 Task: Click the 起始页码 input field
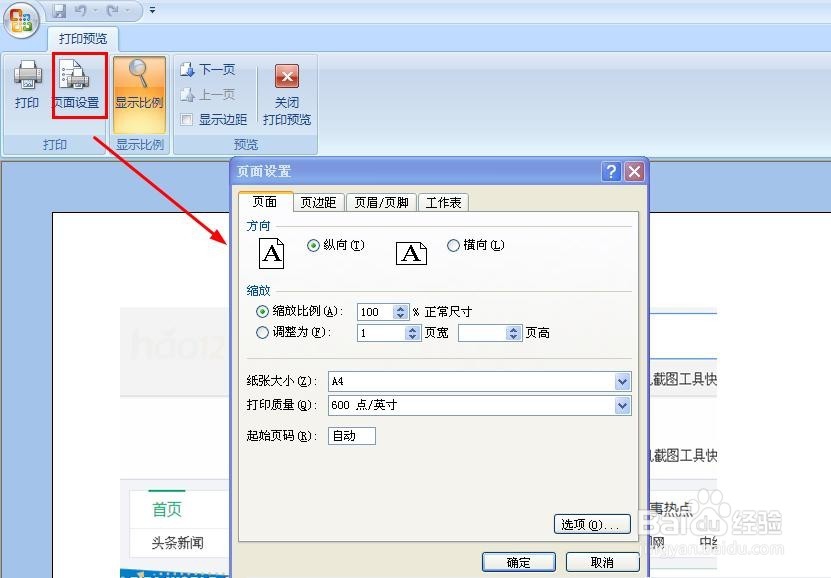tap(351, 436)
